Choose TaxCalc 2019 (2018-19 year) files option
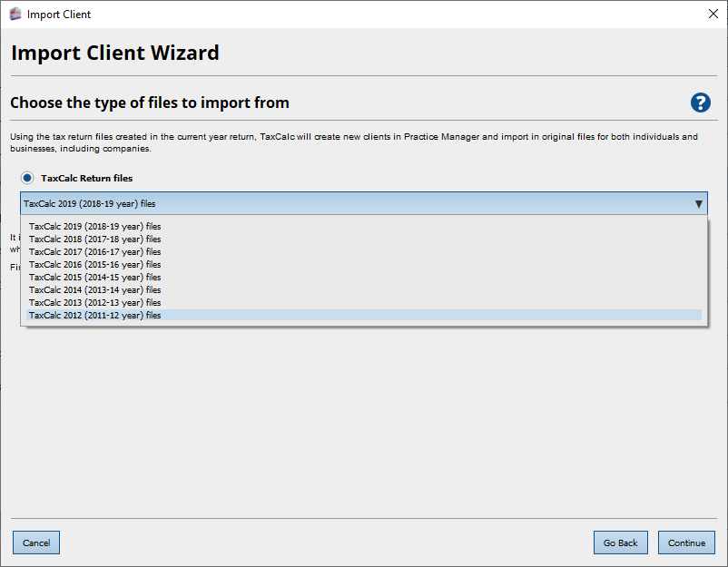This screenshot has width=728, height=567. (x=94, y=227)
